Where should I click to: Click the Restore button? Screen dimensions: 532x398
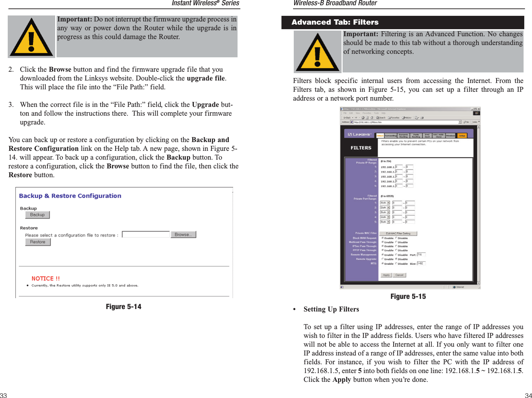[38, 242]
